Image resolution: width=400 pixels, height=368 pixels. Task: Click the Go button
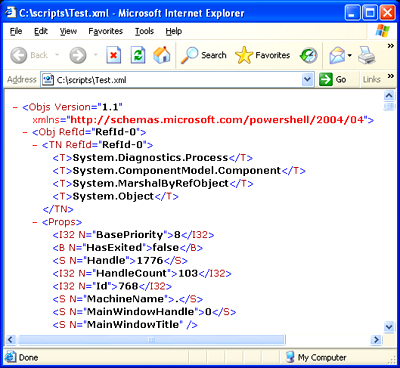tap(333, 80)
